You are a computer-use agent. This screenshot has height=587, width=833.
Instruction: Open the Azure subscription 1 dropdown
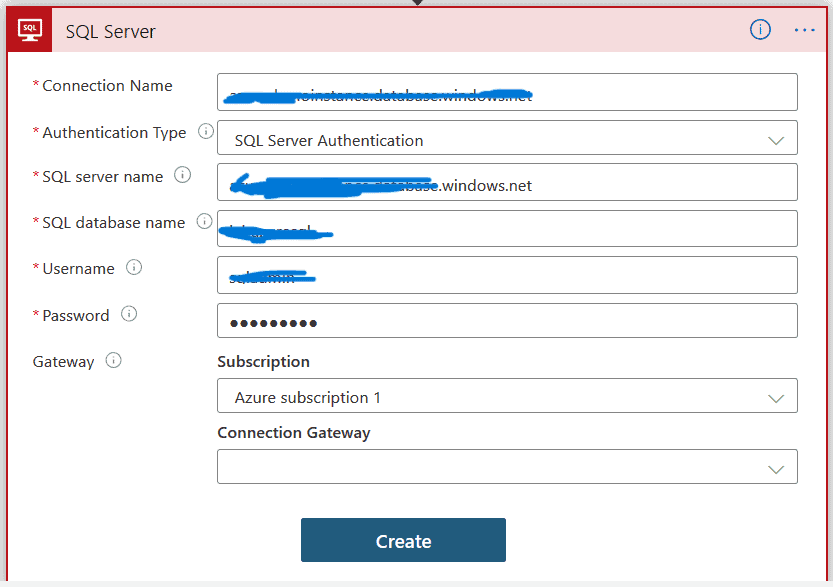tap(507, 395)
